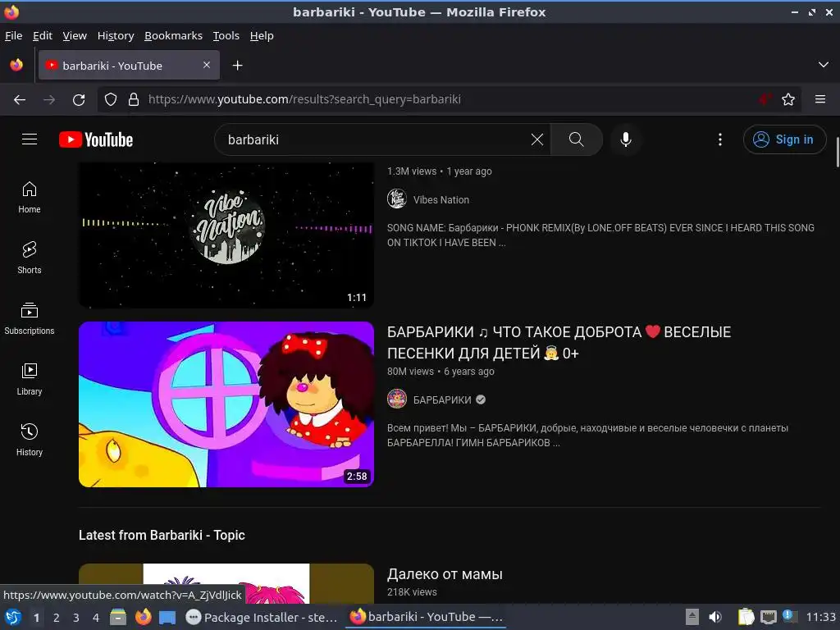Click the SONG NAME description snippet
840x630 pixels.
point(600,235)
